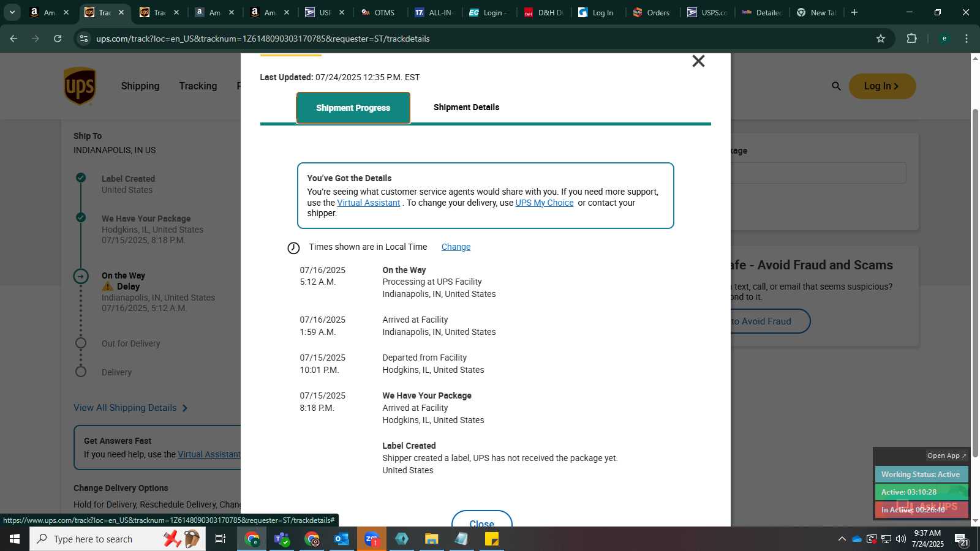The image size is (980, 551).
Task: Click the taskbar search box
Action: coord(118,539)
